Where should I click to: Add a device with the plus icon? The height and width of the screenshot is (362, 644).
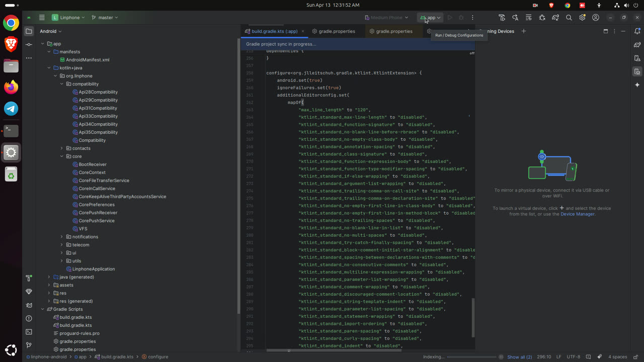coord(523,31)
